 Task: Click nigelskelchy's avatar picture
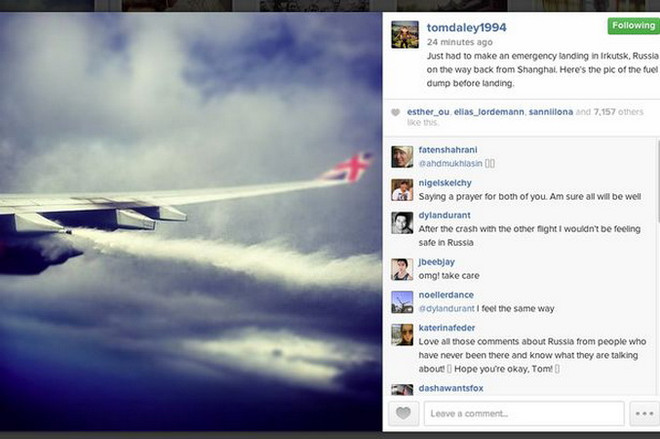[x=402, y=190]
